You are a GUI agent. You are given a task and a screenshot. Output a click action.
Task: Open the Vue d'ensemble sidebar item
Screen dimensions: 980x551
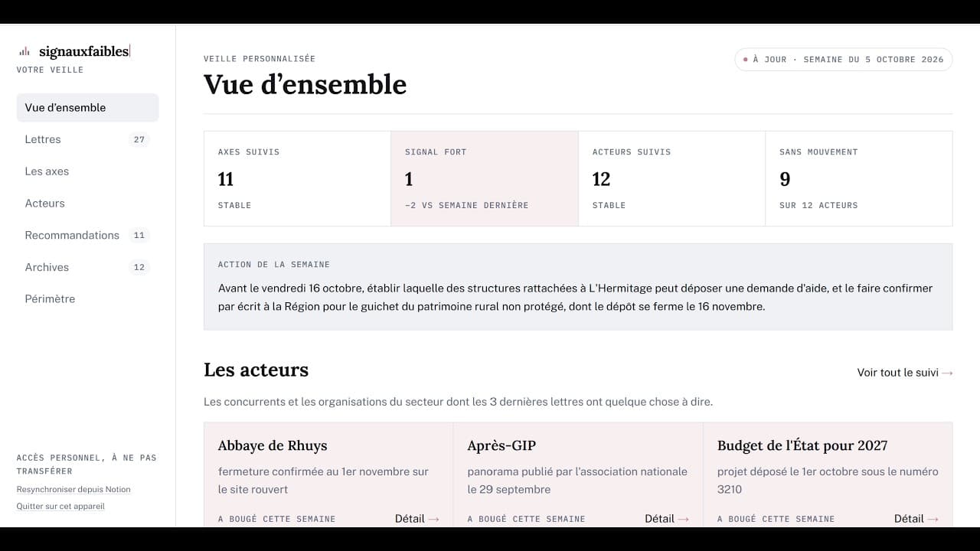(87, 108)
